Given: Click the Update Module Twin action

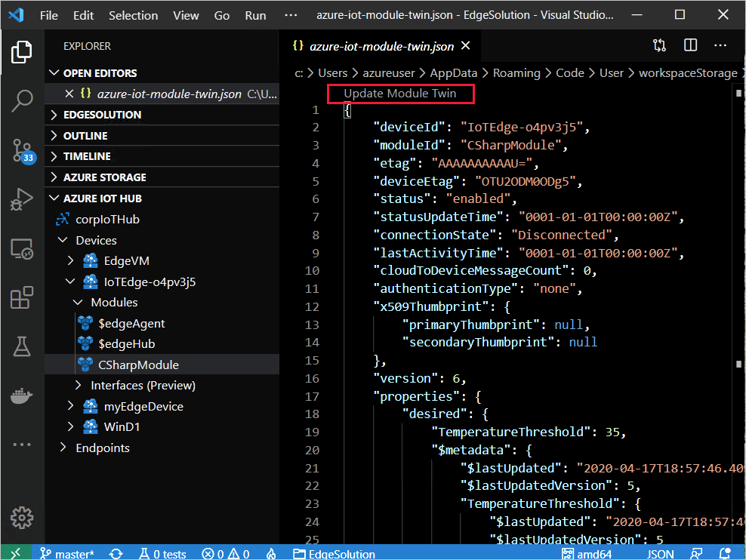Looking at the screenshot, I should click(400, 94).
